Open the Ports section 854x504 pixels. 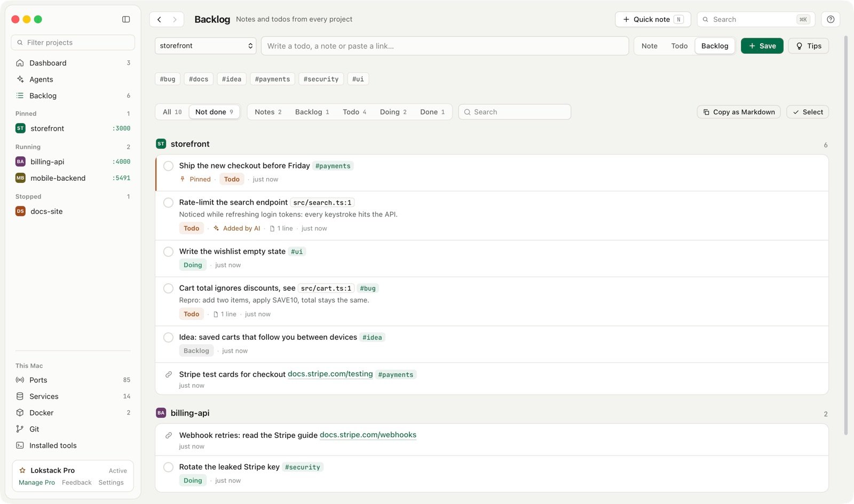tap(73, 380)
